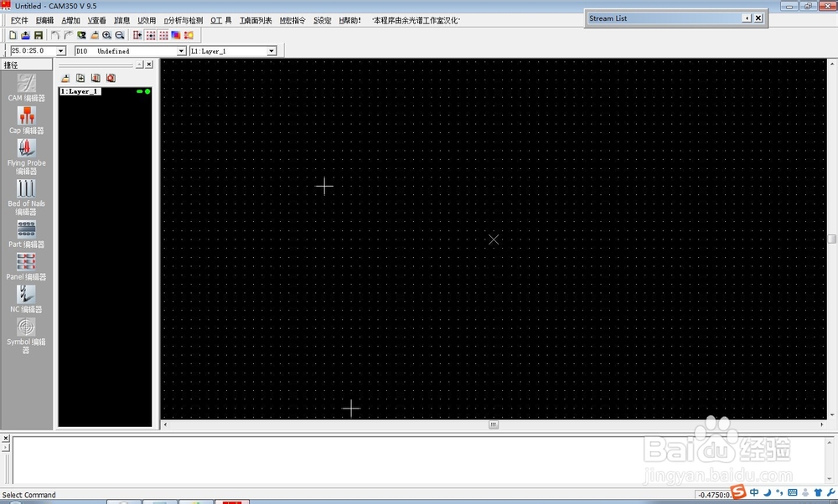Screen dimensions: 838x504
Task: Click the Save floppy disk toolbar icon
Action: point(38,35)
